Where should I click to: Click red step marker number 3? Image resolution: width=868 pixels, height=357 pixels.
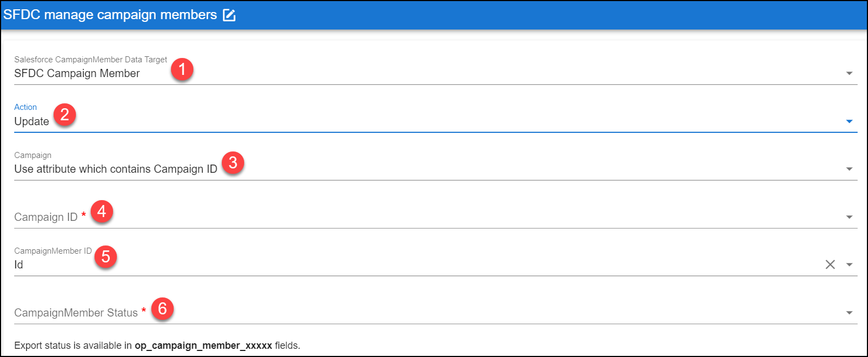coord(233,163)
